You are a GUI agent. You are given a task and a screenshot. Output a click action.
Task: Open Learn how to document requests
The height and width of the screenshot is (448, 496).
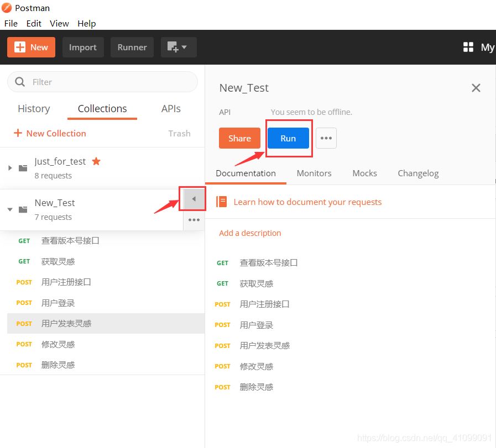(x=307, y=202)
